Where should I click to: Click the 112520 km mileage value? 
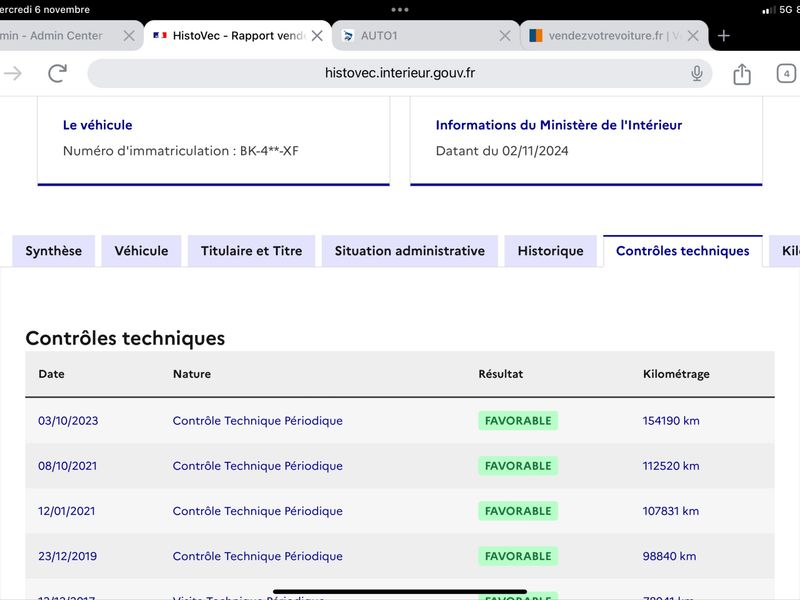click(671, 466)
